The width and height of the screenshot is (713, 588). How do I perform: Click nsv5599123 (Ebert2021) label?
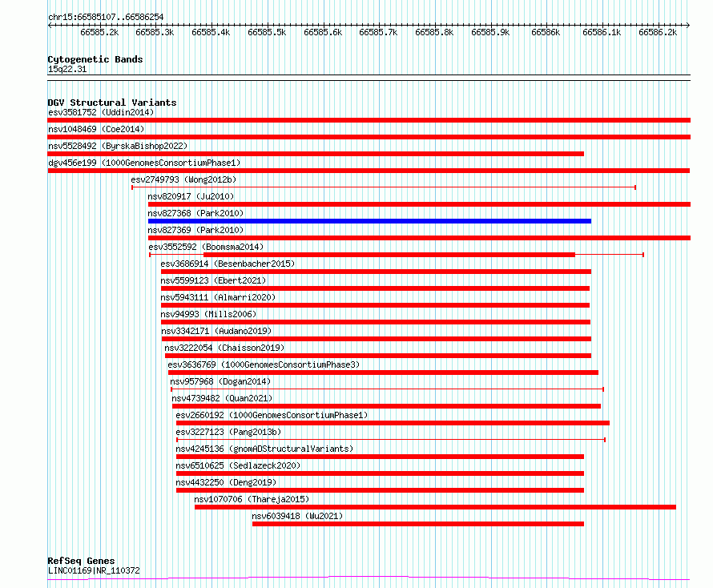pos(213,280)
